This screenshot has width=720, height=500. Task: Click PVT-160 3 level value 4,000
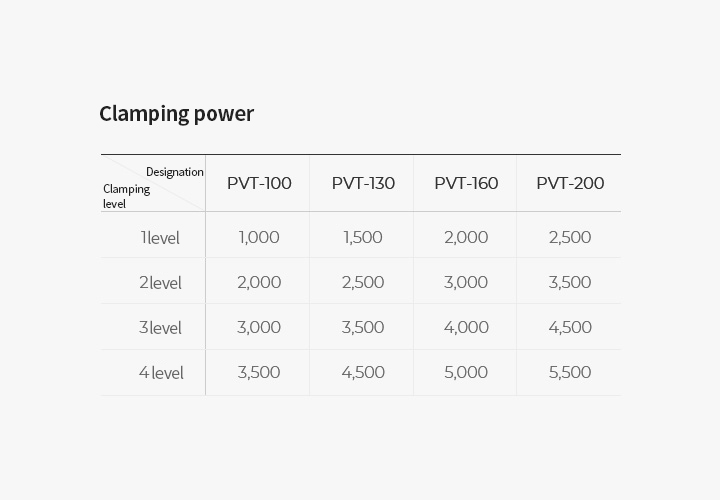(466, 327)
